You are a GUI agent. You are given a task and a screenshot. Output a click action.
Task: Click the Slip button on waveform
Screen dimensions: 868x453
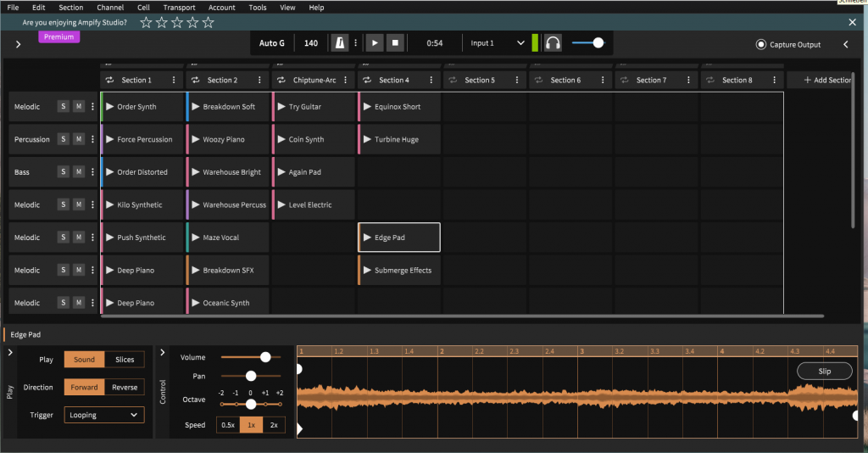[x=825, y=371]
